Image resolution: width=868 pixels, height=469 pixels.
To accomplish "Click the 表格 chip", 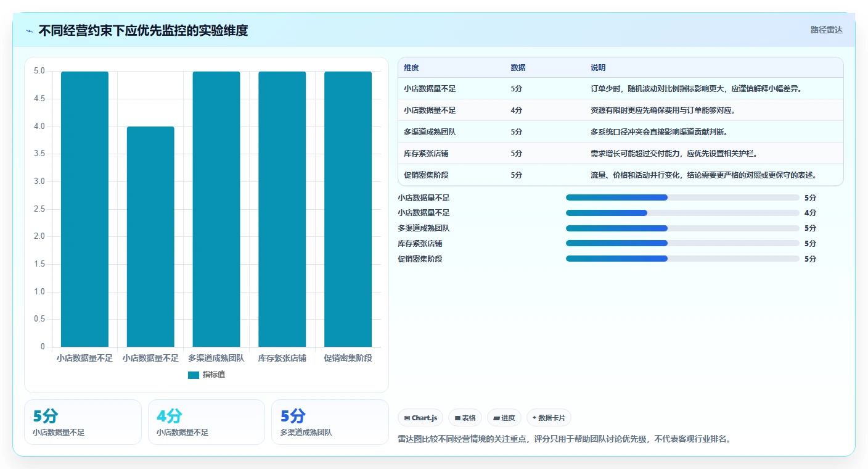I will (465, 418).
